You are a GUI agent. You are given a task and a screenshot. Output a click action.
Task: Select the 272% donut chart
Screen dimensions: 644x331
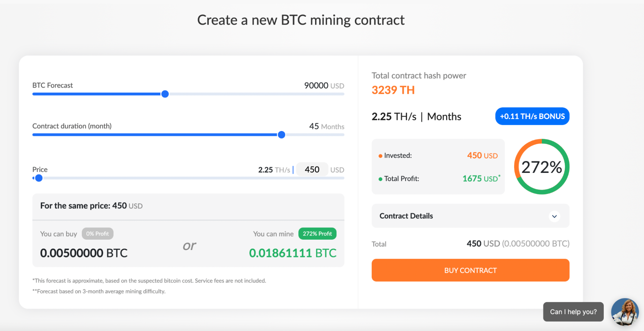point(541,166)
